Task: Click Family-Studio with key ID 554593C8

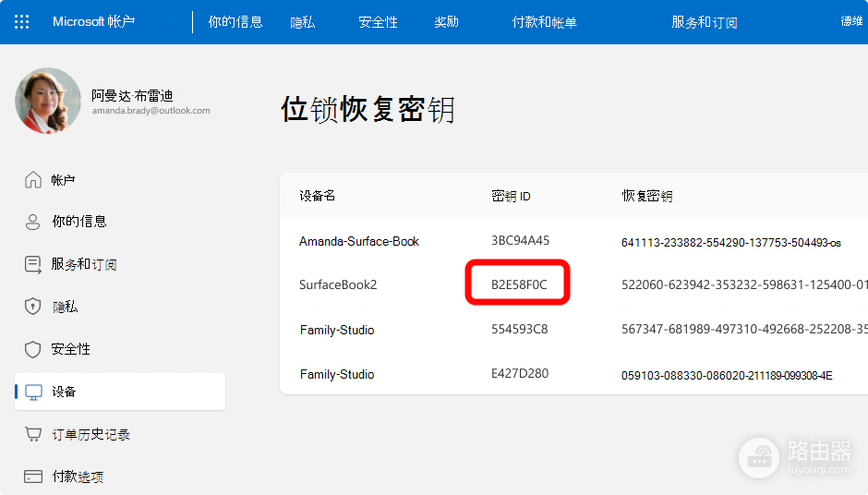Action: [x=337, y=330]
